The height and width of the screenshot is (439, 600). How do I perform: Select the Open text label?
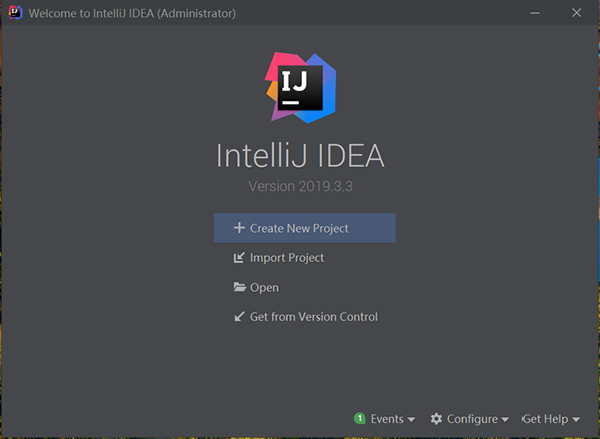264,288
